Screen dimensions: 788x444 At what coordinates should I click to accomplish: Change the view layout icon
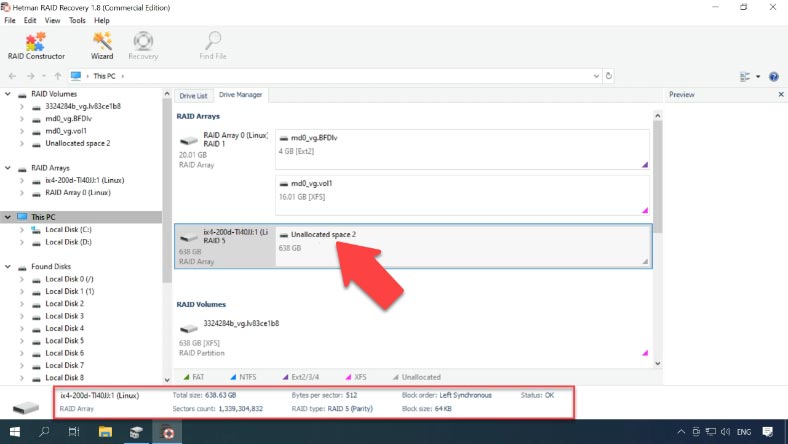[745, 76]
